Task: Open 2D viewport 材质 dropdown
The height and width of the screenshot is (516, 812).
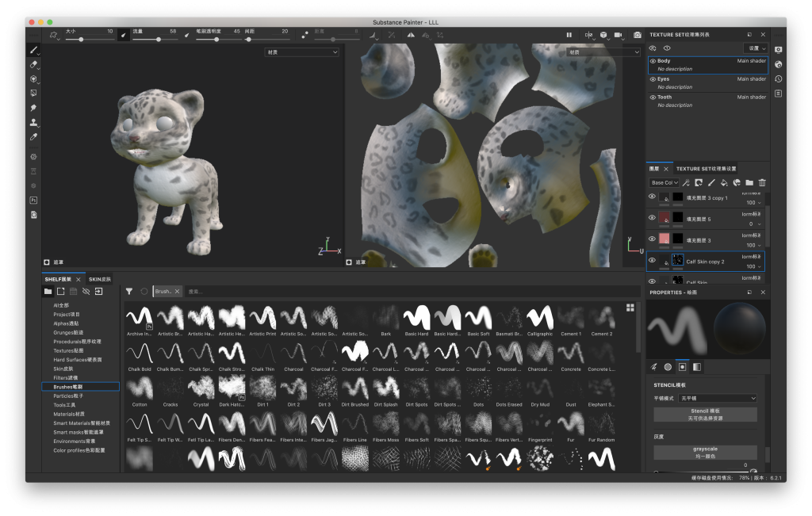Action: click(x=603, y=52)
